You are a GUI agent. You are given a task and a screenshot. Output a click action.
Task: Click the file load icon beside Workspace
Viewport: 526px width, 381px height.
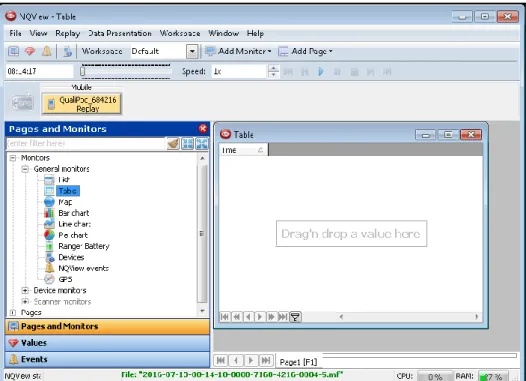(x=67, y=51)
